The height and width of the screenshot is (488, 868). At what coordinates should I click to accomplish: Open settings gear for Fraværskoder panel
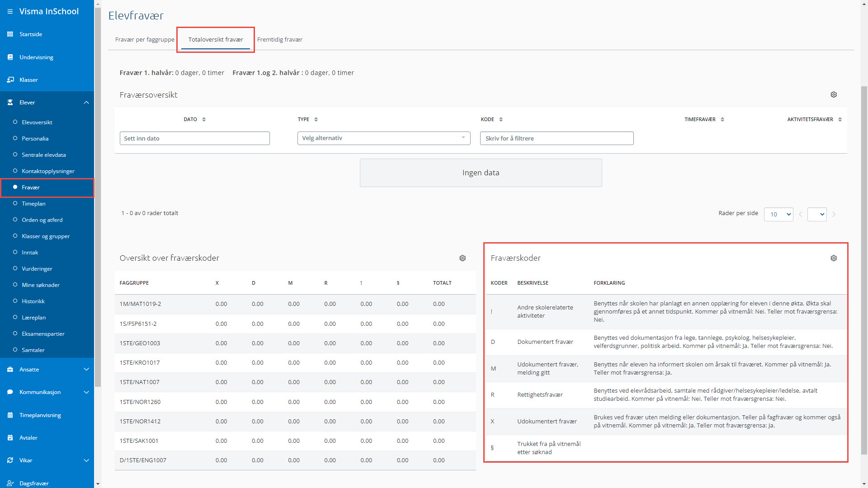pyautogui.click(x=834, y=258)
